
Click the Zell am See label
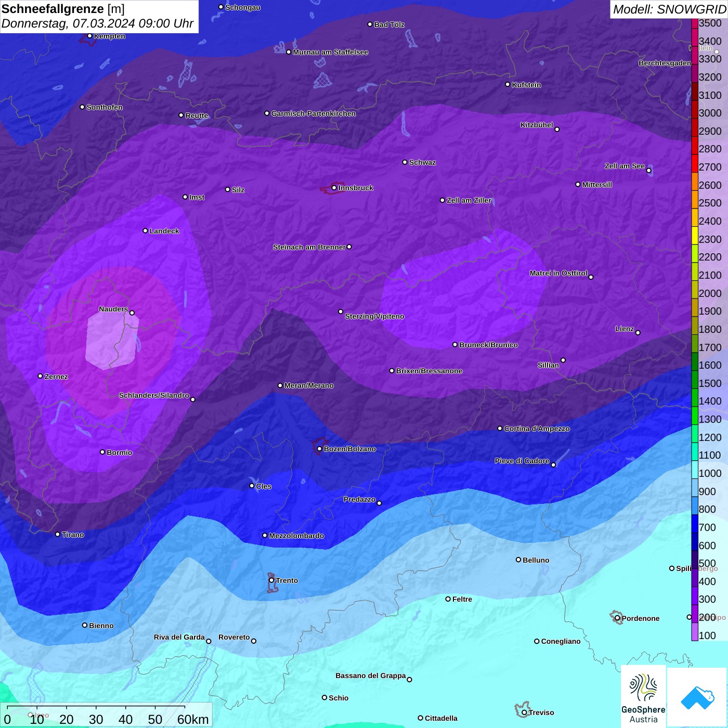(x=625, y=166)
